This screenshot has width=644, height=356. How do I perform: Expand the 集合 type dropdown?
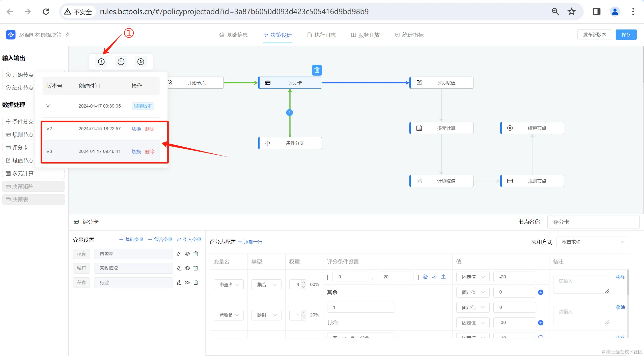click(266, 285)
